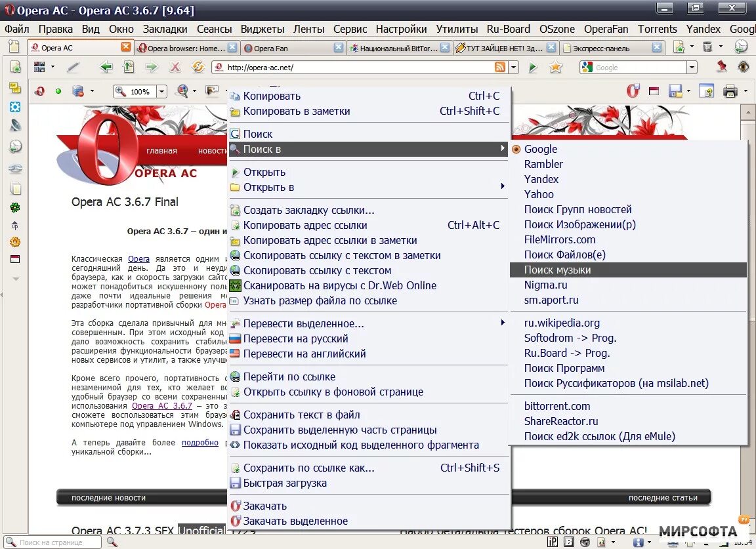The image size is (756, 549).
Task: Toggle the eye icon in address toolbar
Action: (744, 66)
